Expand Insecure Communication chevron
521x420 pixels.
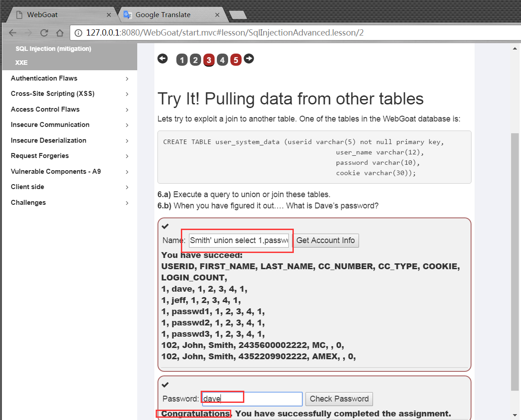coord(127,125)
